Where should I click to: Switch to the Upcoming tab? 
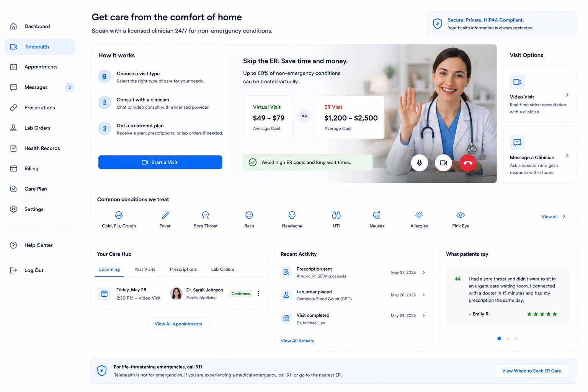pos(109,269)
